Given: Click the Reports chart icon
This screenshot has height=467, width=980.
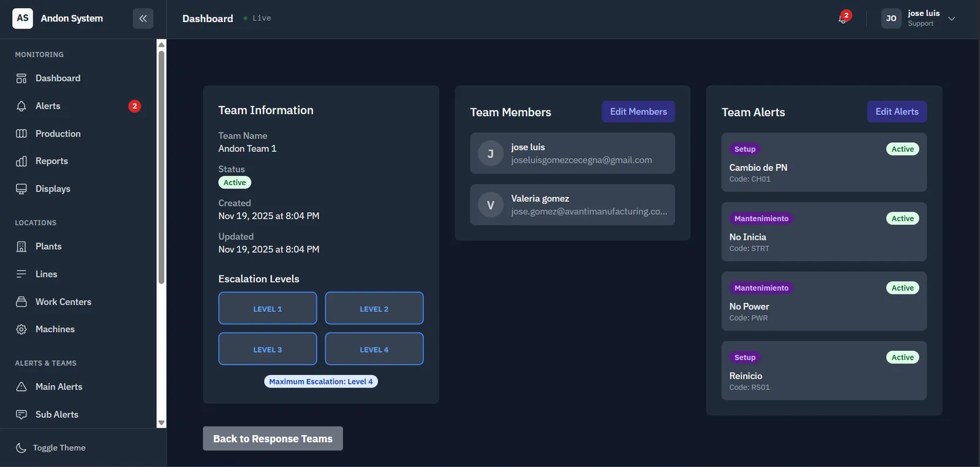Looking at the screenshot, I should (21, 161).
